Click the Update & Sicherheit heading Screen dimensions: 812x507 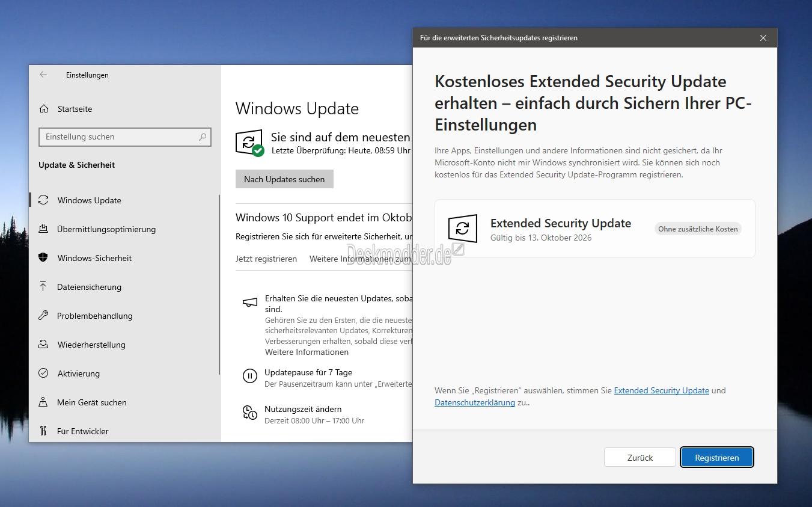pyautogui.click(x=76, y=165)
